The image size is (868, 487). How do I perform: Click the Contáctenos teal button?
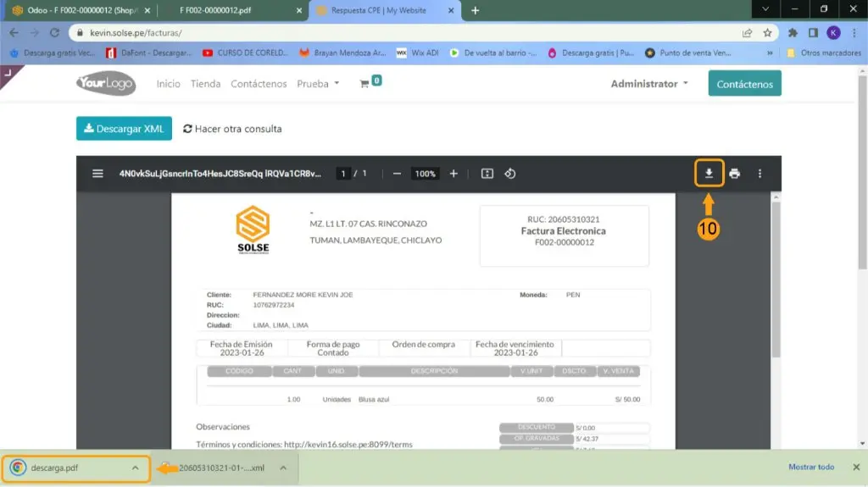pos(744,84)
